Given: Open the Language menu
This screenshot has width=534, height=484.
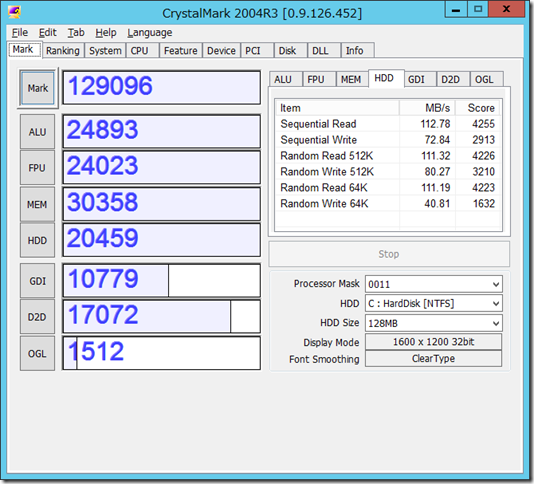Looking at the screenshot, I should 150,33.
